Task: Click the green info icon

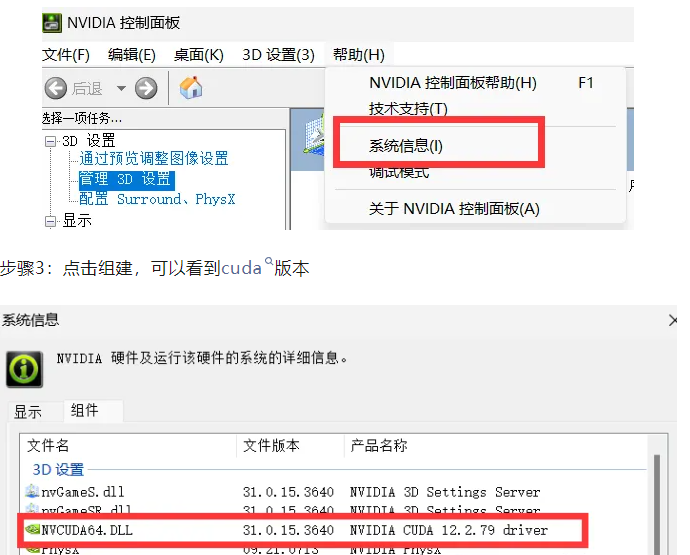Action: 24,369
